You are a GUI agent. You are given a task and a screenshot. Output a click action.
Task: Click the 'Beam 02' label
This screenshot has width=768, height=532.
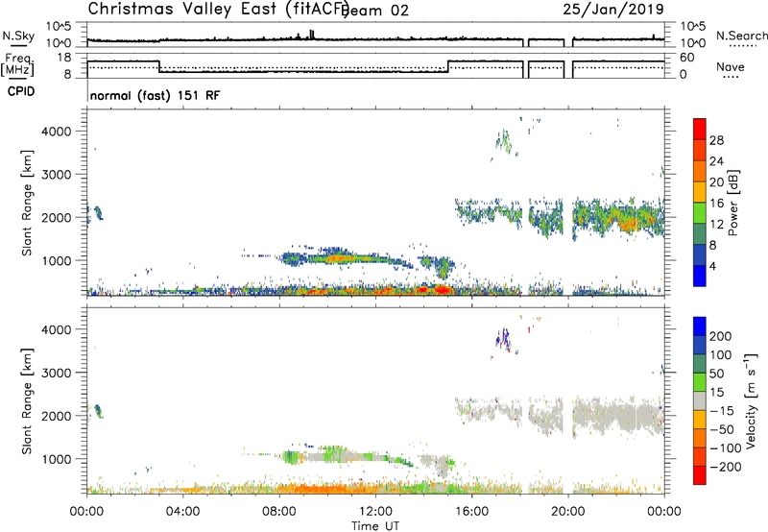376,11
